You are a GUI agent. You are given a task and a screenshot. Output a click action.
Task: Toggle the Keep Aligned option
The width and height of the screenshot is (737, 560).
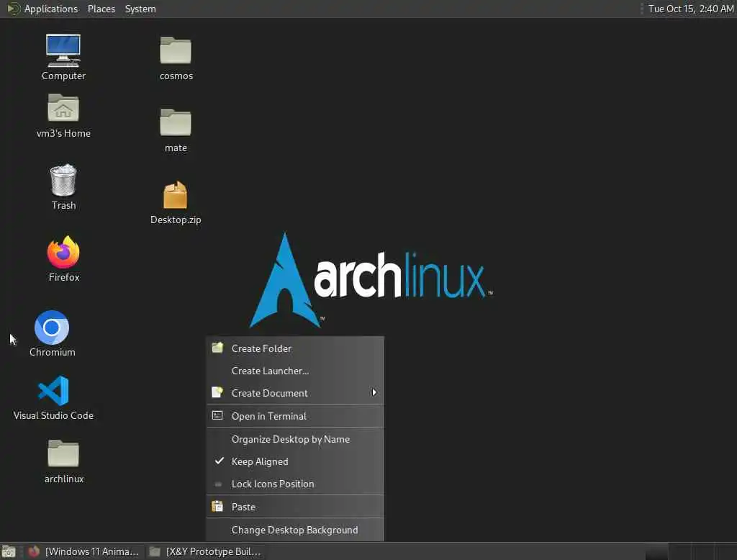point(295,461)
